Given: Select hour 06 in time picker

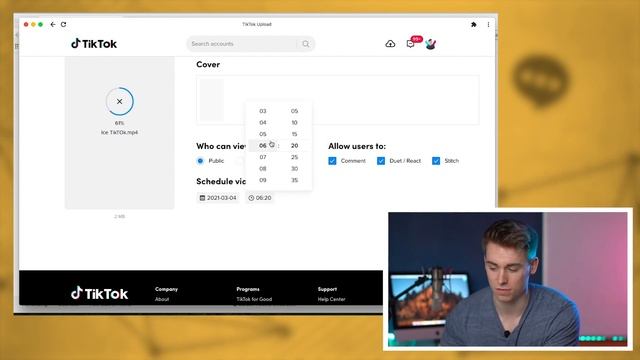Looking at the screenshot, I should point(263,146).
